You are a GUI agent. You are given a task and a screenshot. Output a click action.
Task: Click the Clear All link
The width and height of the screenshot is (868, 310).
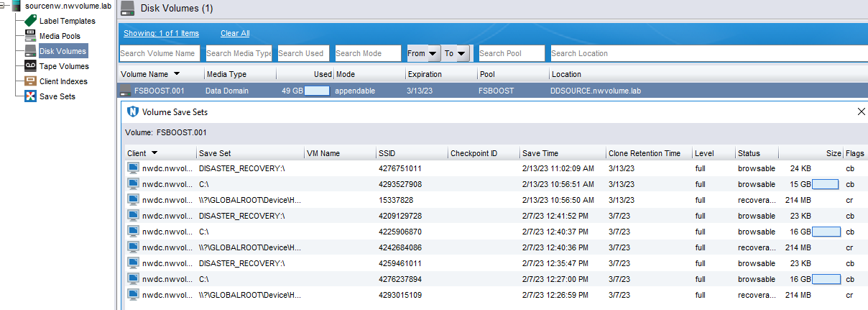[x=235, y=33]
